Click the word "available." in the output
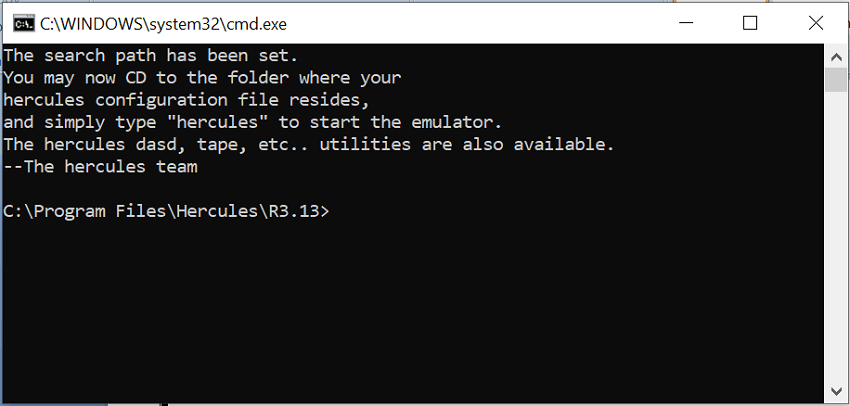This screenshot has height=406, width=850. click(564, 145)
